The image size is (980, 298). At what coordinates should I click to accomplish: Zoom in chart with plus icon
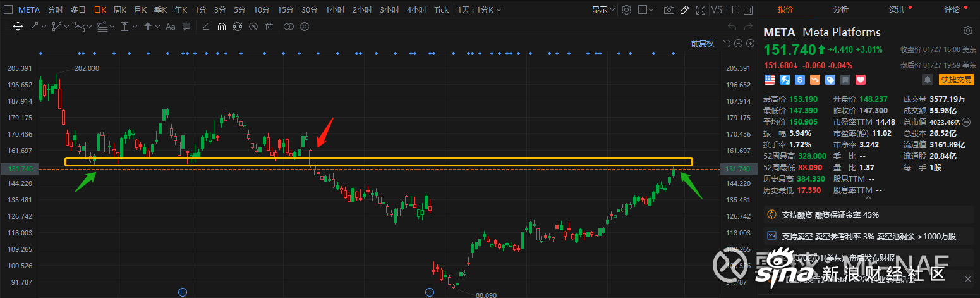[x=750, y=43]
